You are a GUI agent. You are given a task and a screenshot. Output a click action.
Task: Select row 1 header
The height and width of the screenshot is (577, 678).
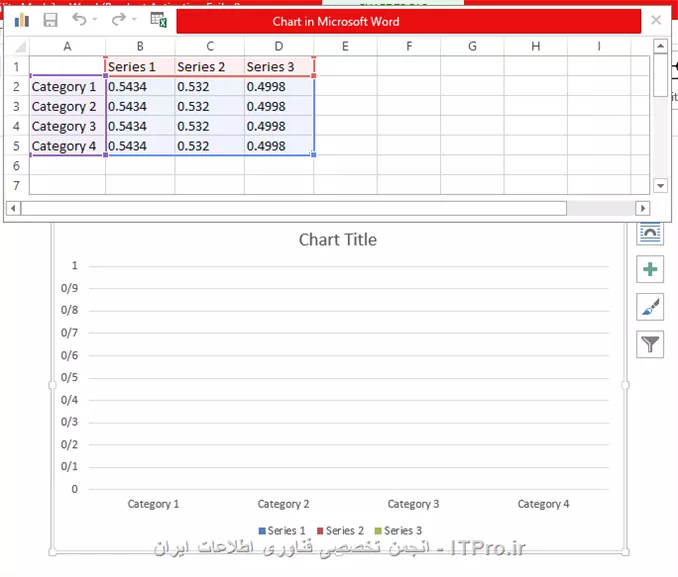coord(16,67)
